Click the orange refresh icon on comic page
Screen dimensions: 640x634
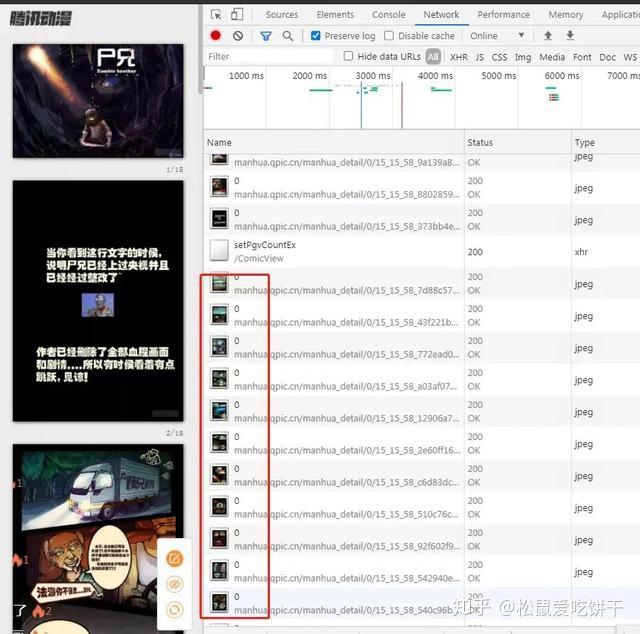pos(175,610)
